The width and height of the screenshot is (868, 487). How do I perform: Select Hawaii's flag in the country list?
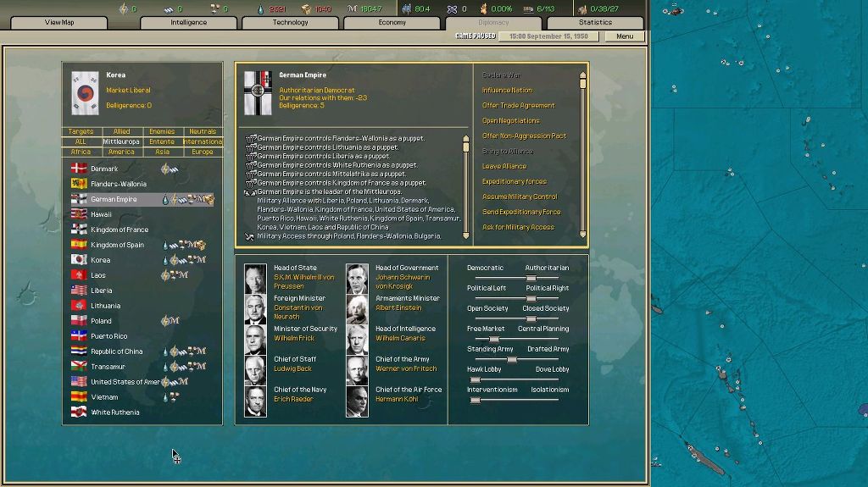click(x=79, y=214)
